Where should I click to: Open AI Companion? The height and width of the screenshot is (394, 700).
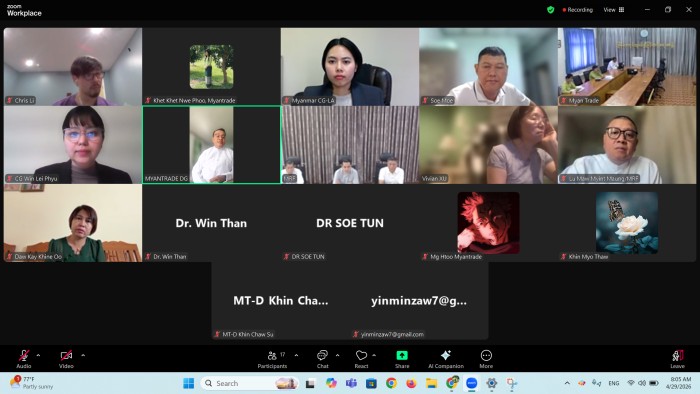pos(446,358)
